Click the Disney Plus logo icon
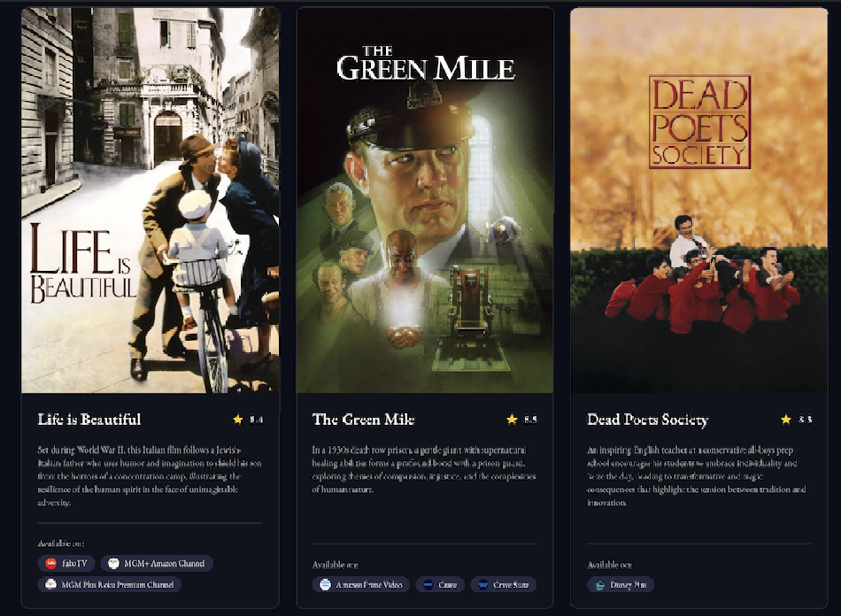Viewport: 841px width, 616px height. (599, 585)
